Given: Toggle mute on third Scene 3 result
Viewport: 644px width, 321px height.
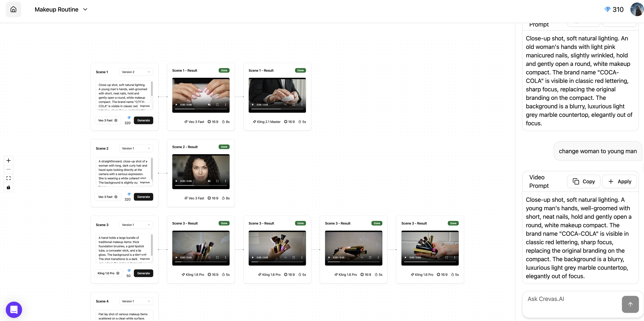Looking at the screenshot, I should coord(362,257).
